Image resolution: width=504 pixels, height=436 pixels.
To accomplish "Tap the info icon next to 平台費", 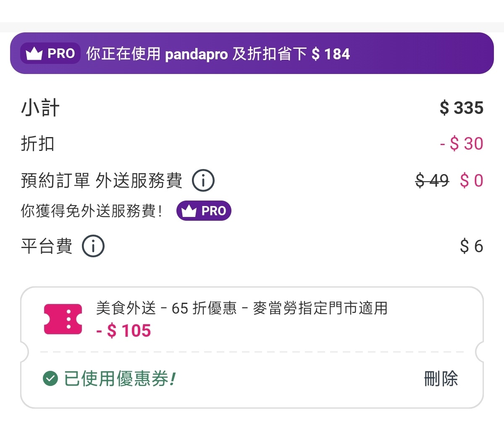I will point(93,246).
